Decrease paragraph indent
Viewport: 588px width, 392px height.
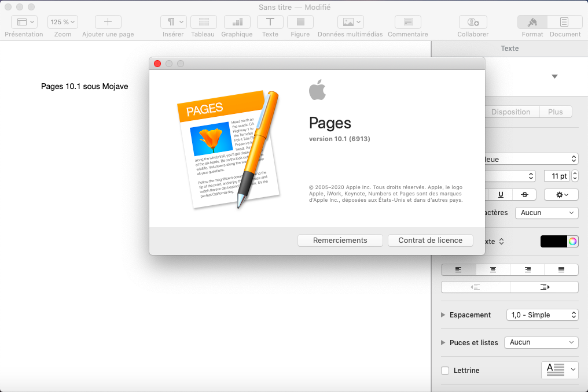(x=476, y=287)
